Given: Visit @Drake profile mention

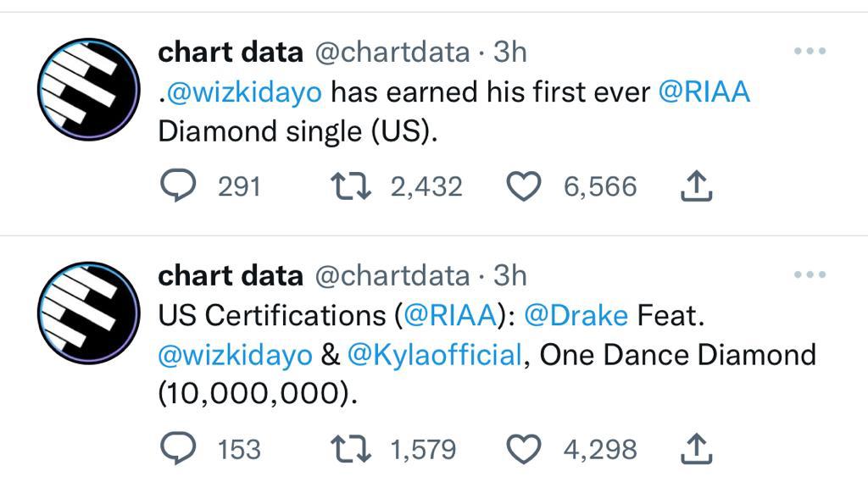Looking at the screenshot, I should coord(576,315).
